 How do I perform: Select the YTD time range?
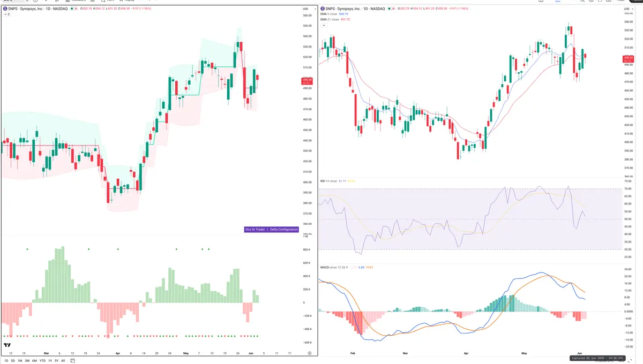[42, 361]
